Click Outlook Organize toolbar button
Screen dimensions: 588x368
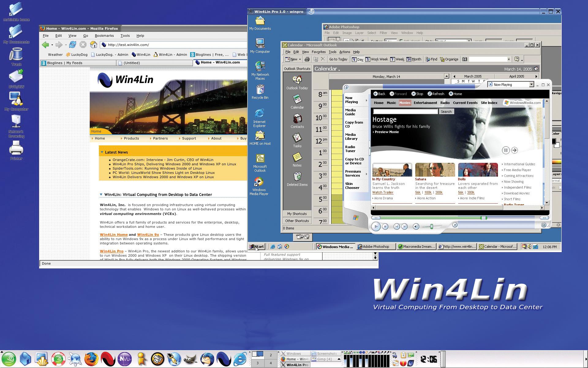click(x=449, y=59)
